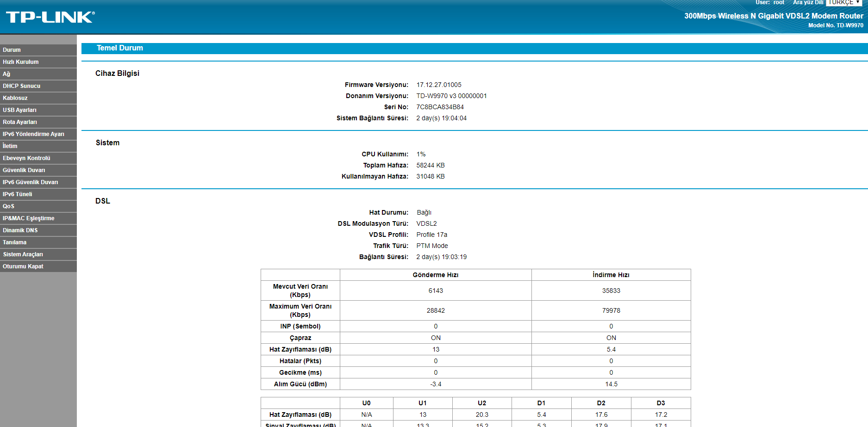Go to DHCP Sunucu settings
The height and width of the screenshot is (427, 868).
click(x=38, y=86)
